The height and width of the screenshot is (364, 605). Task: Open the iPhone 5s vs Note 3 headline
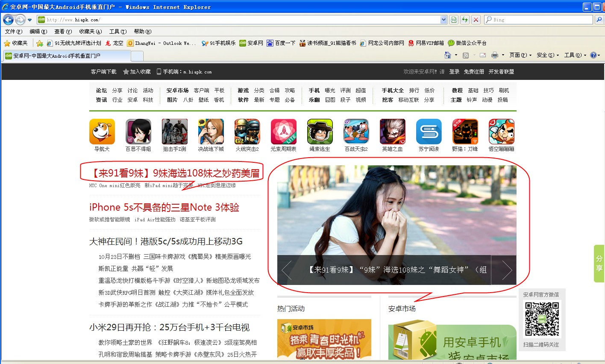(164, 208)
